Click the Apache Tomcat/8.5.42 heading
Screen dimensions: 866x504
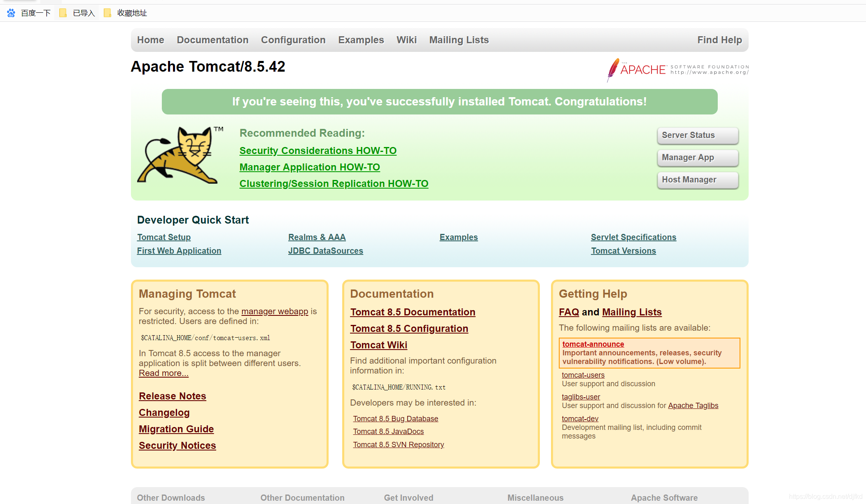(x=208, y=67)
